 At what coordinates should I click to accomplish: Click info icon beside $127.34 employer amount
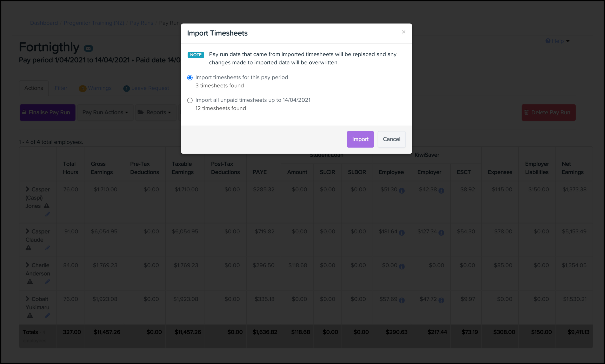click(441, 232)
